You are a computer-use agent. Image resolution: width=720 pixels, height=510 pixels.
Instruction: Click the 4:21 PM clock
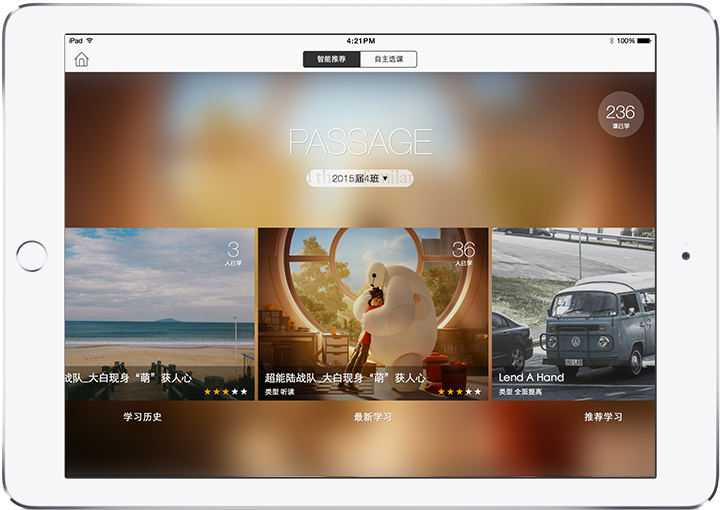pyautogui.click(x=361, y=41)
